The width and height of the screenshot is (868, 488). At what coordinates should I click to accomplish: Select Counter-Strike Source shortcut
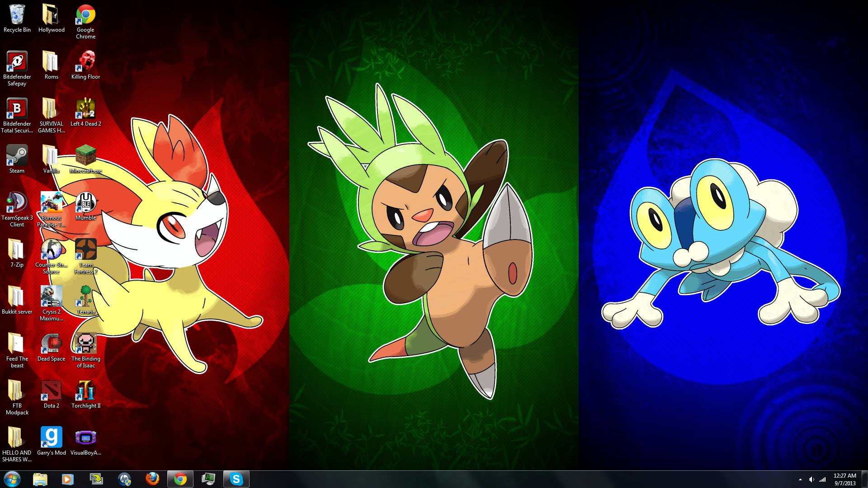(52, 257)
